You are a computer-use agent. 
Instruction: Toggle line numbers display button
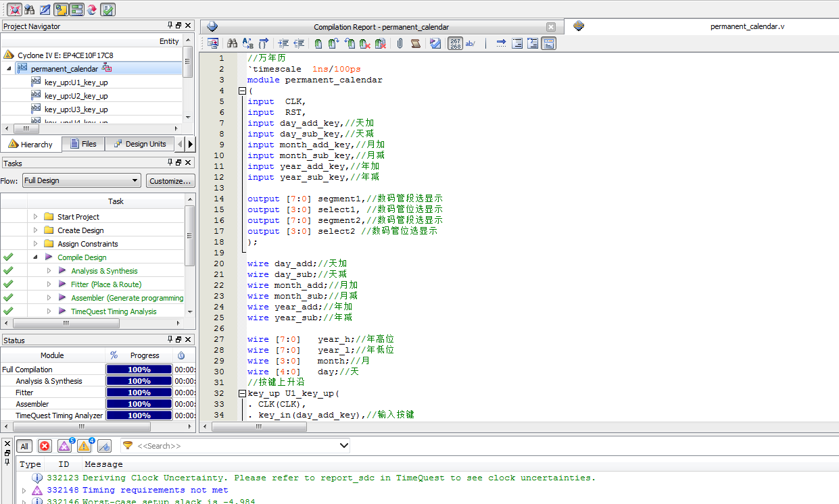point(455,43)
